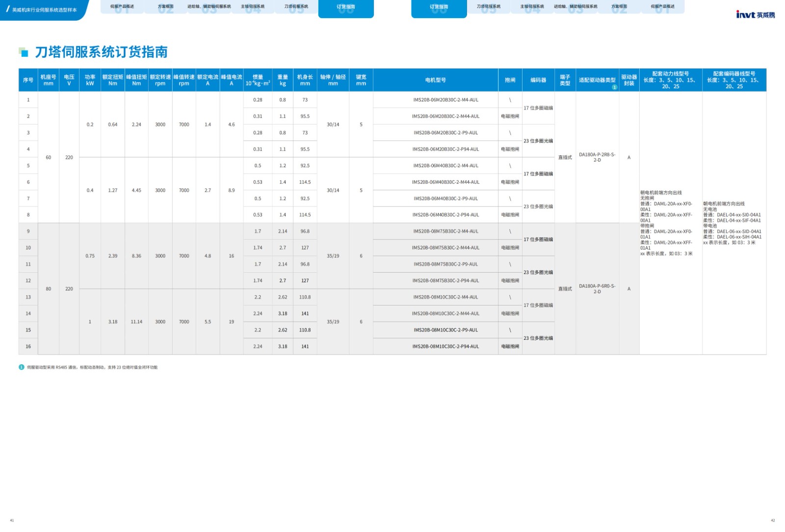
Task: Open the right-page 刀塔伺服系统 tab
Action: [x=489, y=7]
